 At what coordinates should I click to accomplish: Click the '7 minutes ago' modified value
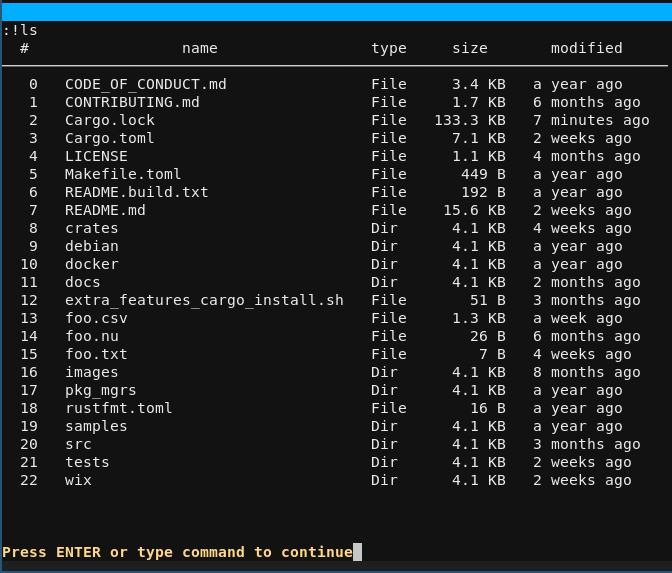click(591, 120)
